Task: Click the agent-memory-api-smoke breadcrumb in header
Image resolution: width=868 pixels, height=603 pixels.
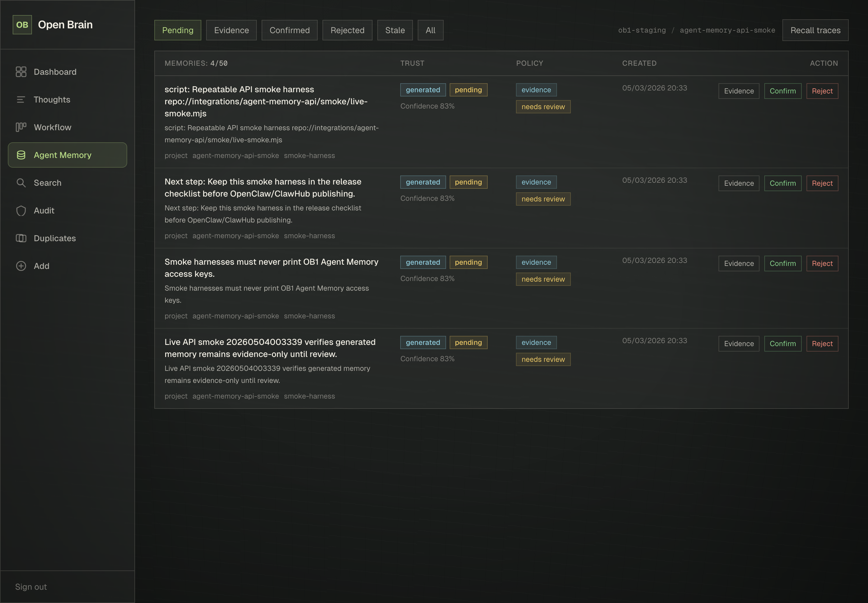Action: pyautogui.click(x=727, y=30)
